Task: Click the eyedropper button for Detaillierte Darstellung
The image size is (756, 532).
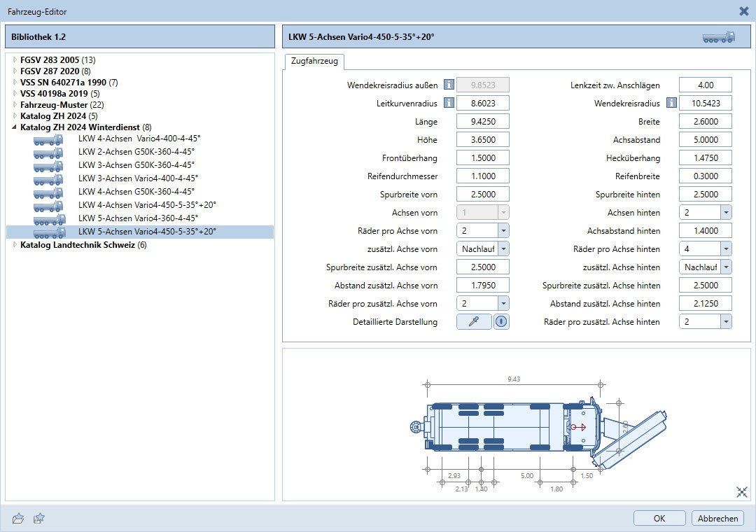Action: click(474, 321)
